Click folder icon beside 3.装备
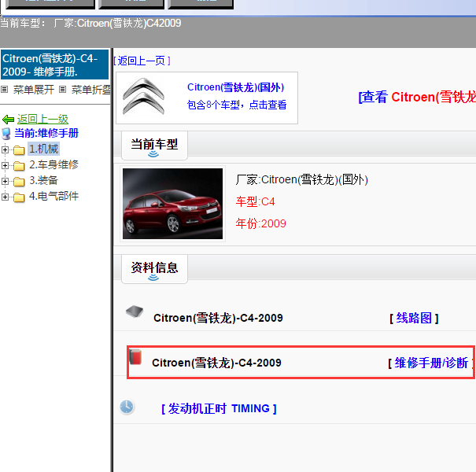The width and height of the screenshot is (476, 472). [x=19, y=181]
